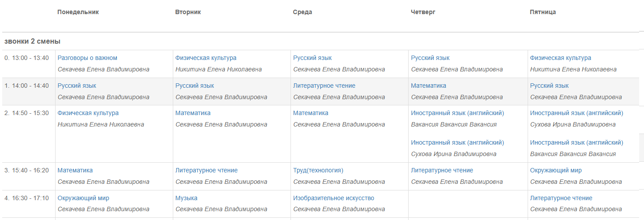Open Tuesday's Математика lesson at 14:50
The width and height of the screenshot is (644, 220).
193,113
